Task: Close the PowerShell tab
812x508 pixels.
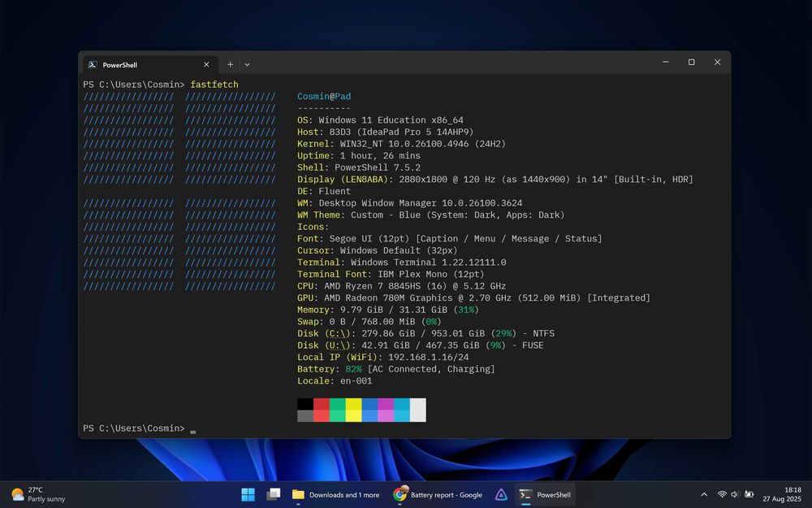Action: click(x=206, y=64)
